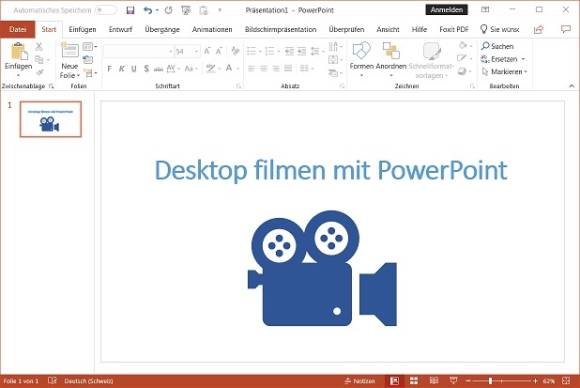The width and height of the screenshot is (580, 388).
Task: Center text in Absatz group
Action: click(264, 68)
